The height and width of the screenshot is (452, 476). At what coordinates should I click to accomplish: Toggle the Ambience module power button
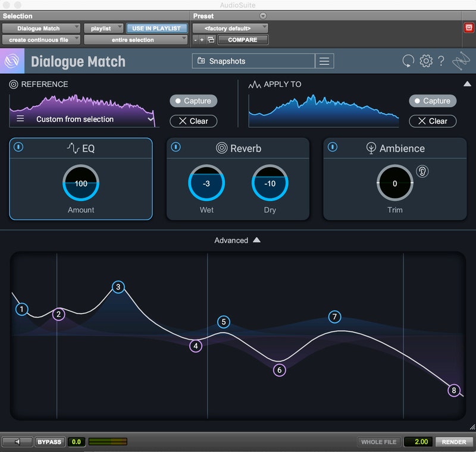(x=333, y=147)
